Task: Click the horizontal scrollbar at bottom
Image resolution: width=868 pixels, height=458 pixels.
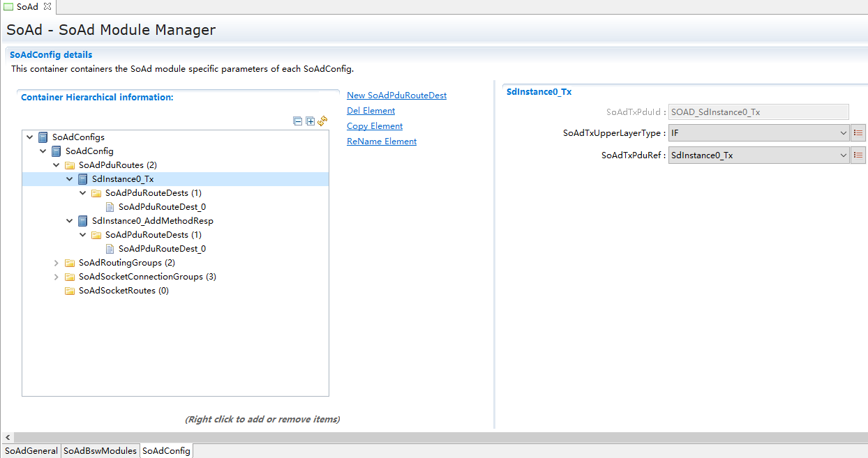Action: click(433, 437)
